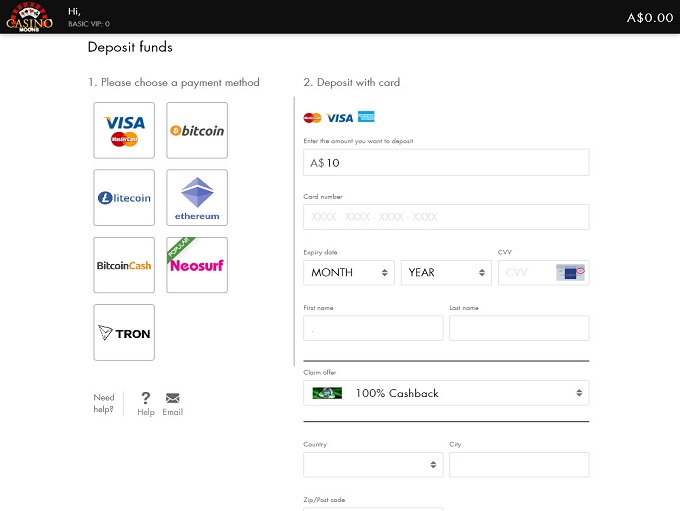Expand the Claim offer dropdown
The image size is (680, 511).
click(x=446, y=393)
